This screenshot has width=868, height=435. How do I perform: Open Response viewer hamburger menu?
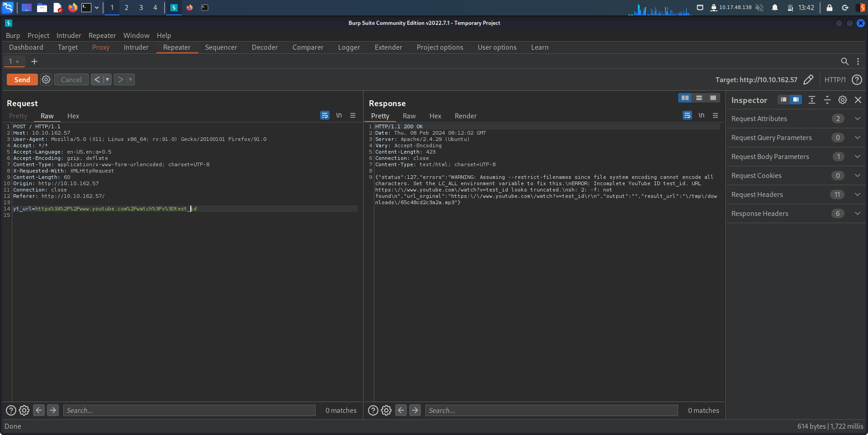pyautogui.click(x=716, y=116)
